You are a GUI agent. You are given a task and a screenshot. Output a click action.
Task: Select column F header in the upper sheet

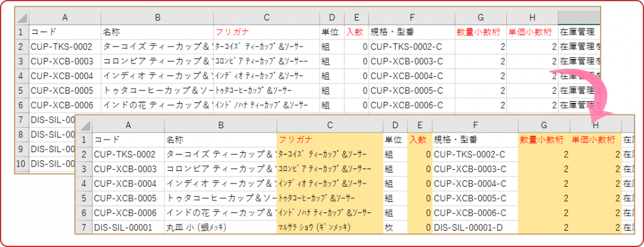coord(412,17)
